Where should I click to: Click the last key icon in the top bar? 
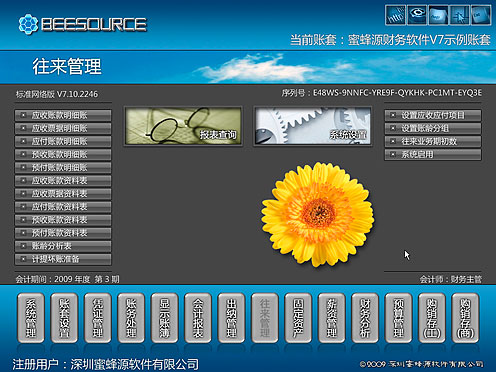click(481, 15)
